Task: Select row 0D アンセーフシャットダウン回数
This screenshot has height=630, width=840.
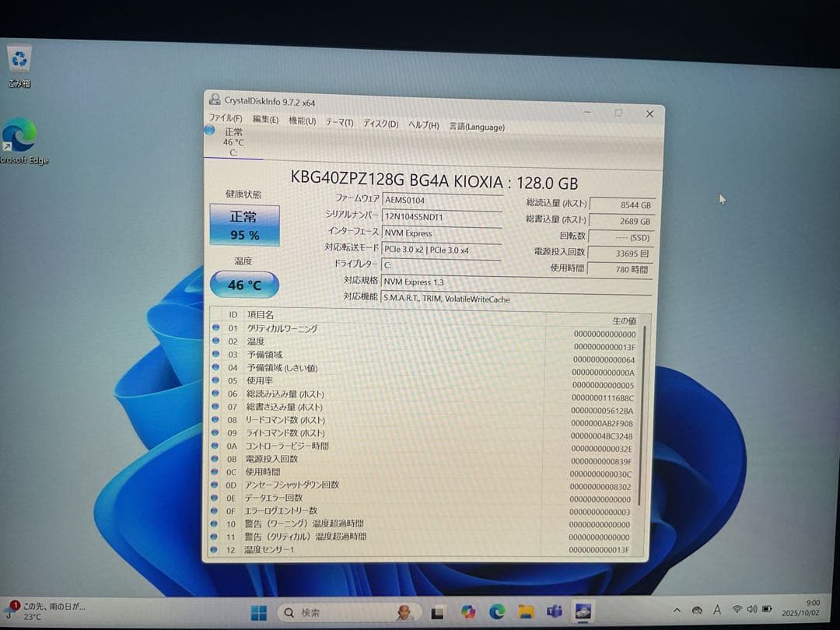Action: coord(422,485)
